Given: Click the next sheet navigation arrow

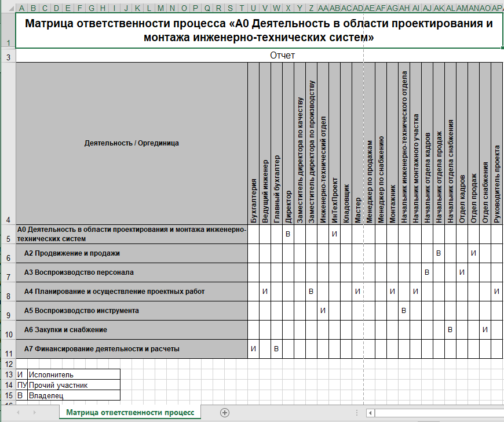Looking at the screenshot, I should pos(36,412).
